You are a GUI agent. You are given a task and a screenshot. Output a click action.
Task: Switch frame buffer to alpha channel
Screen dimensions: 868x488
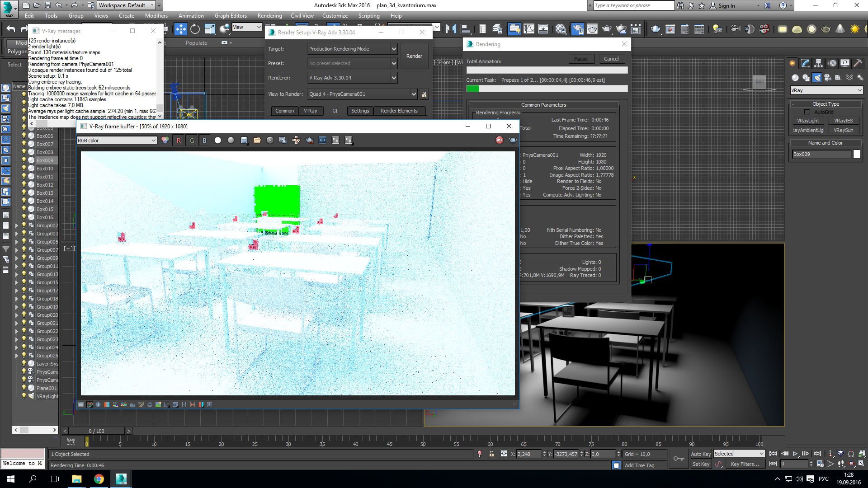tap(218, 141)
